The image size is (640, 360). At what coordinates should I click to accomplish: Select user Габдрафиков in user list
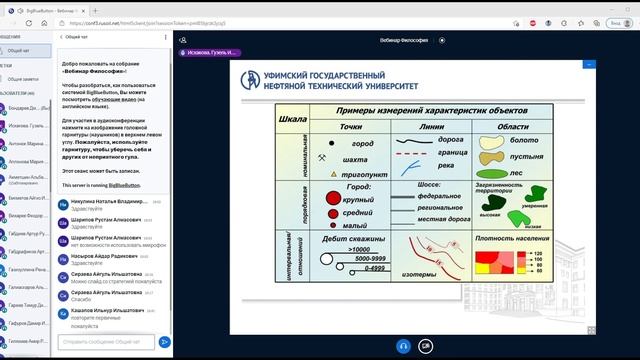(x=24, y=252)
